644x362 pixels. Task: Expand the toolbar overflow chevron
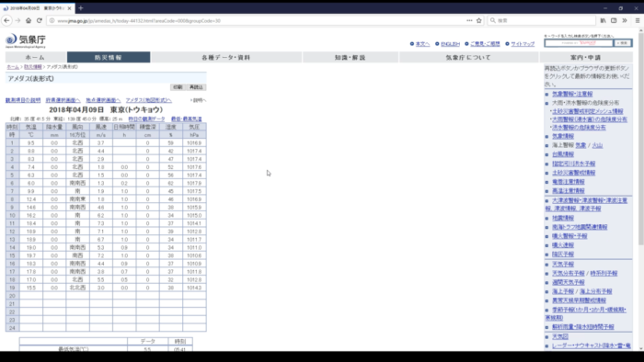[625, 20]
